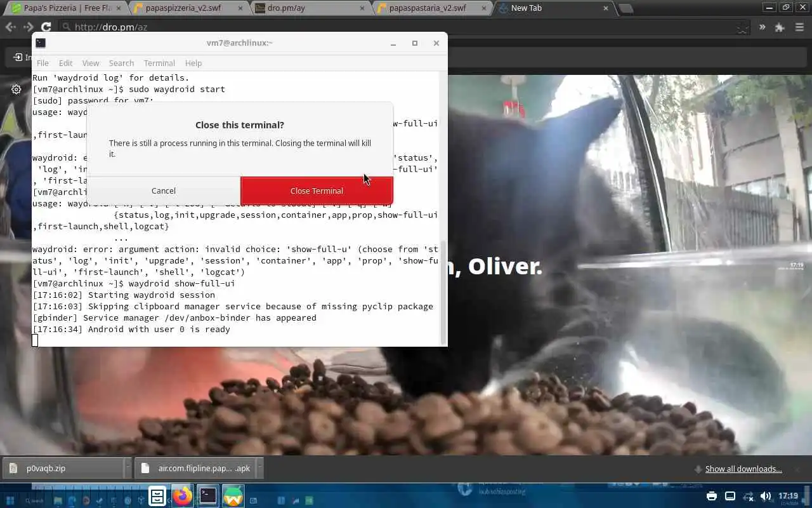The width and height of the screenshot is (812, 508).
Task: Open the terminal View menu
Action: 91,63
